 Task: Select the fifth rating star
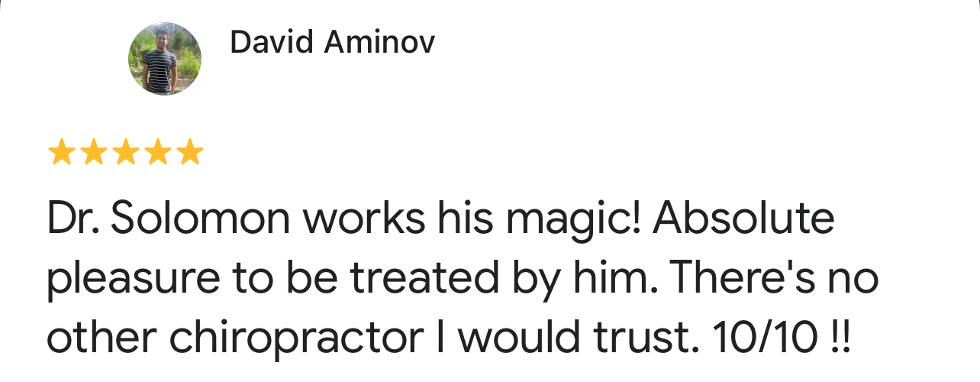189,153
